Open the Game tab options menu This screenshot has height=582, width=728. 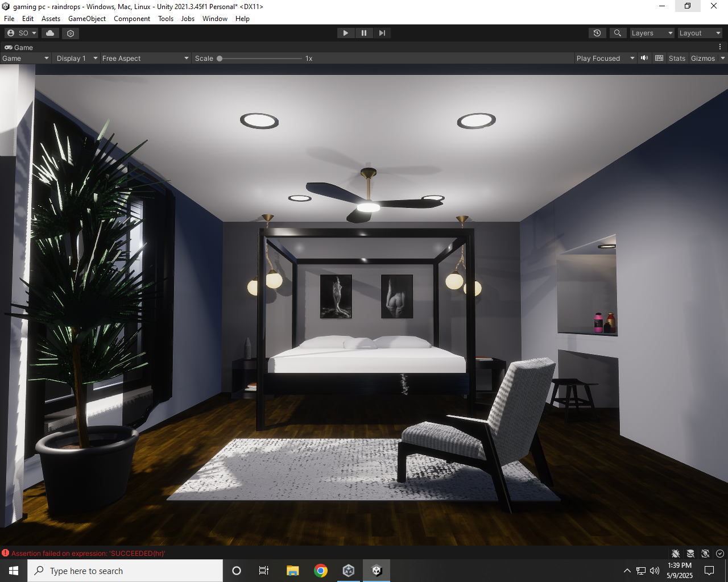[720, 47]
